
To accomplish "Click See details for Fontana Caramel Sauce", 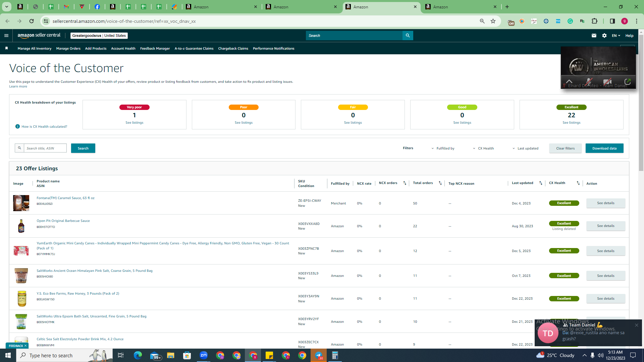I will point(606,203).
